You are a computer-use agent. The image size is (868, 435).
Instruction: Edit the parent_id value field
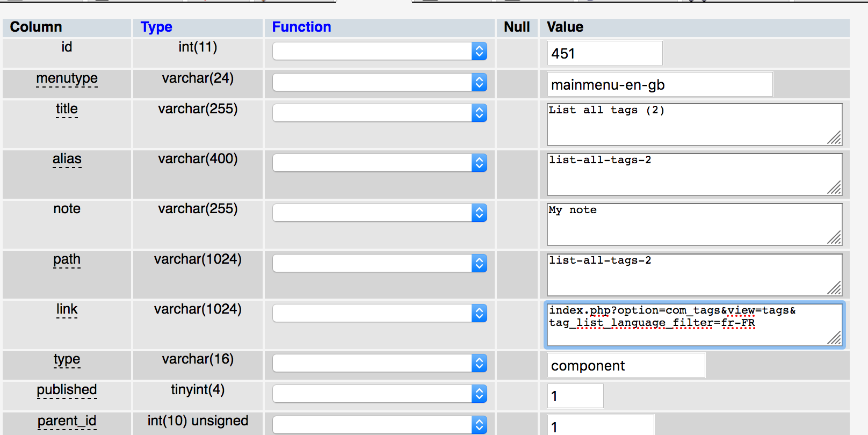601,426
